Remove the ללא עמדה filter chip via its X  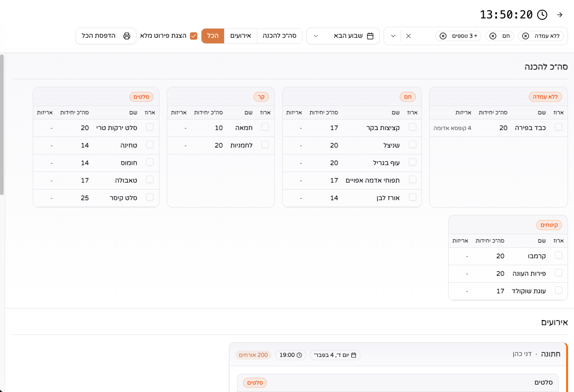525,36
